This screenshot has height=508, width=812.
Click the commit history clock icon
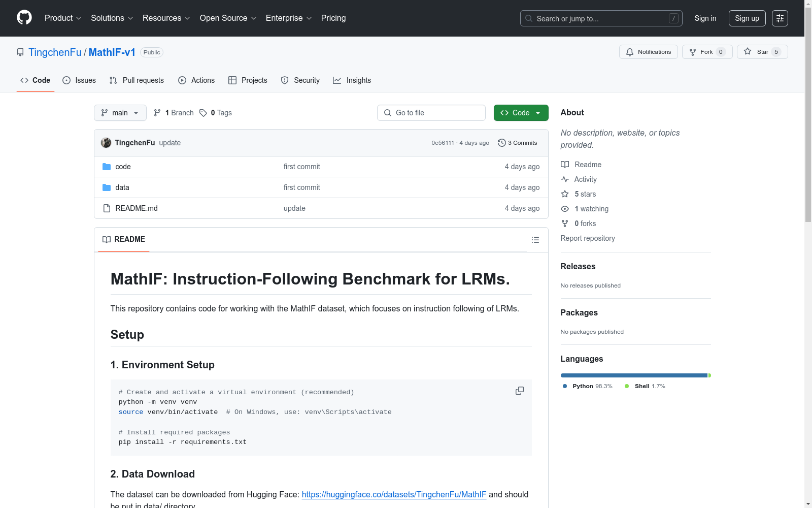click(502, 143)
